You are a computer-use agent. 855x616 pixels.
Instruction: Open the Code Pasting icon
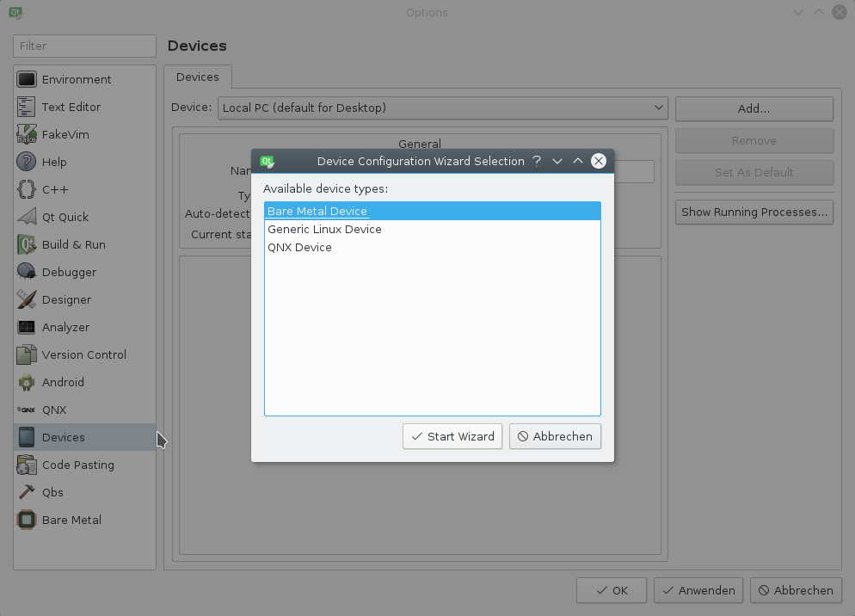pos(26,465)
